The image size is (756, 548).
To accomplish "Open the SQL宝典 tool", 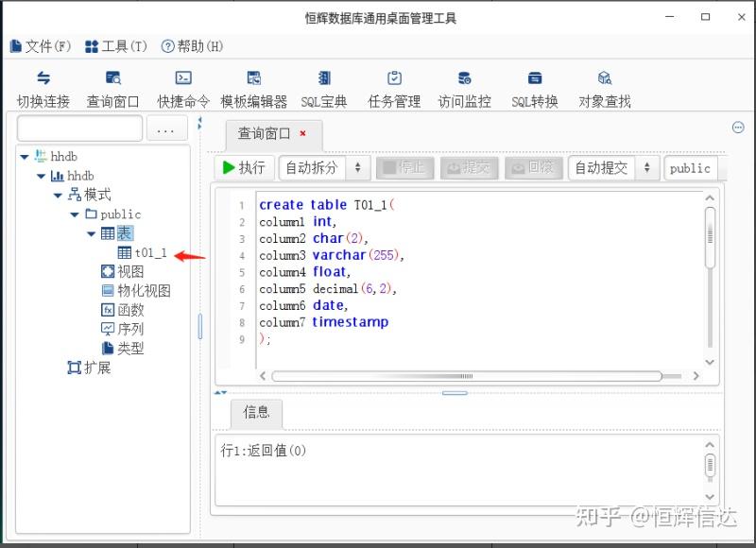I will [324, 90].
